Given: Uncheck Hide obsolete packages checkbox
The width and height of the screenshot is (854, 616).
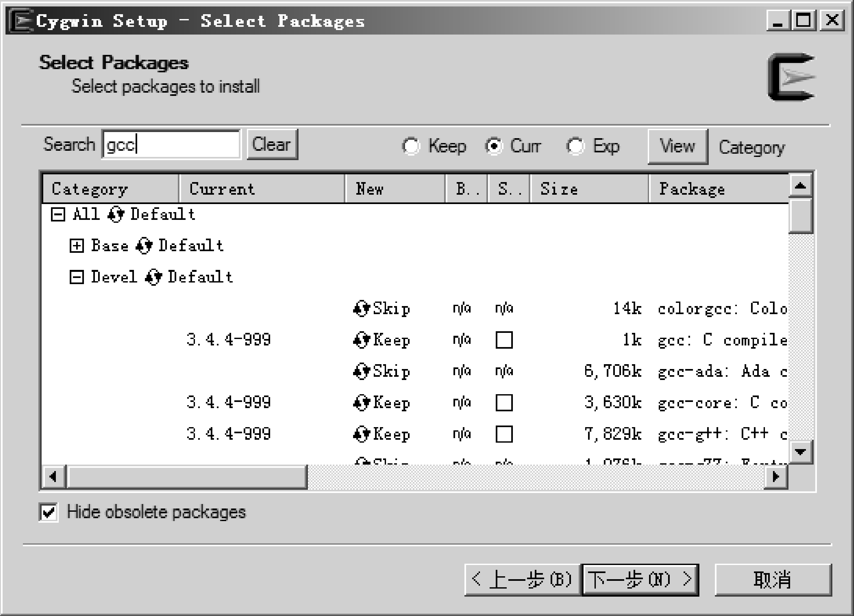Looking at the screenshot, I should click(48, 512).
